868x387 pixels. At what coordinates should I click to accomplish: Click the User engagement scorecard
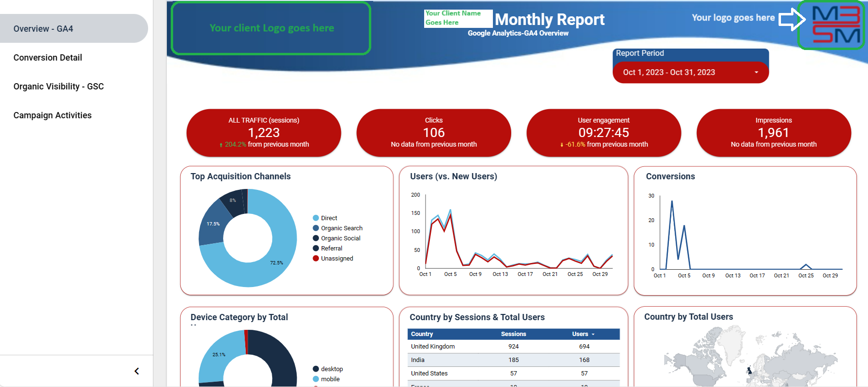(604, 133)
